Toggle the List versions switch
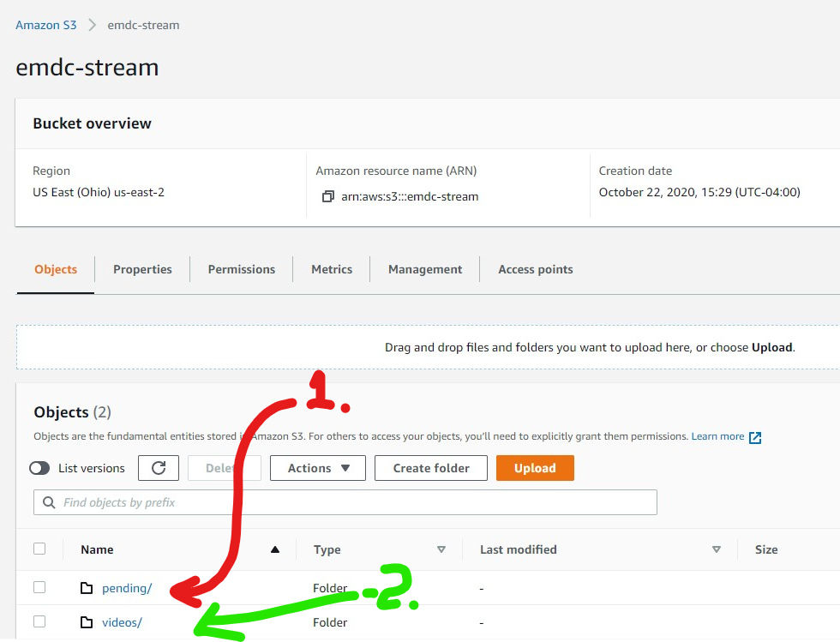 point(39,468)
